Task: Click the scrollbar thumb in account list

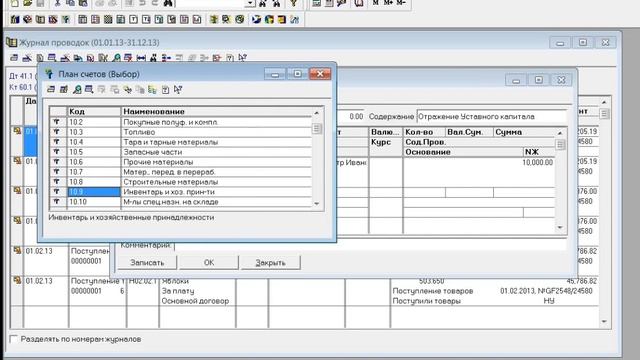Action: click(x=317, y=129)
